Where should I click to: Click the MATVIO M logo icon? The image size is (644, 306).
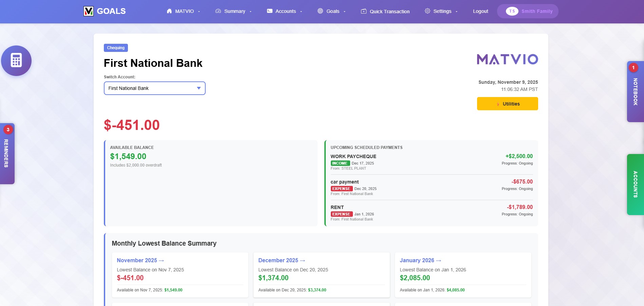tap(88, 11)
